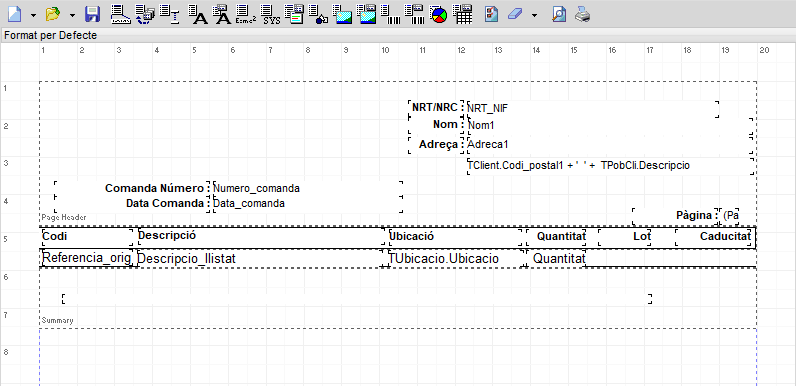Click the report options checklist icon
The image size is (796, 386).
click(491, 14)
